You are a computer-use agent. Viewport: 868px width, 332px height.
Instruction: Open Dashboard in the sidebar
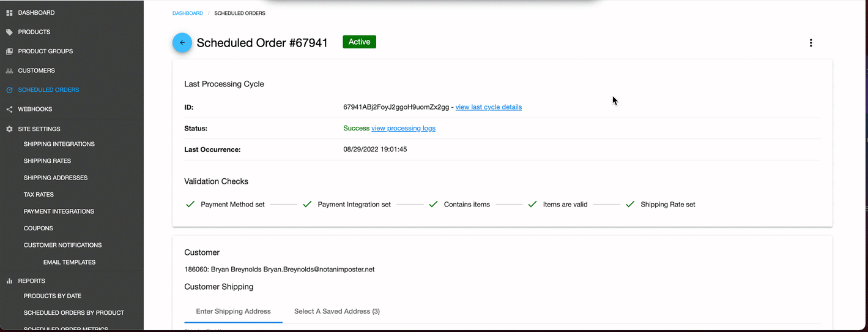click(x=36, y=12)
